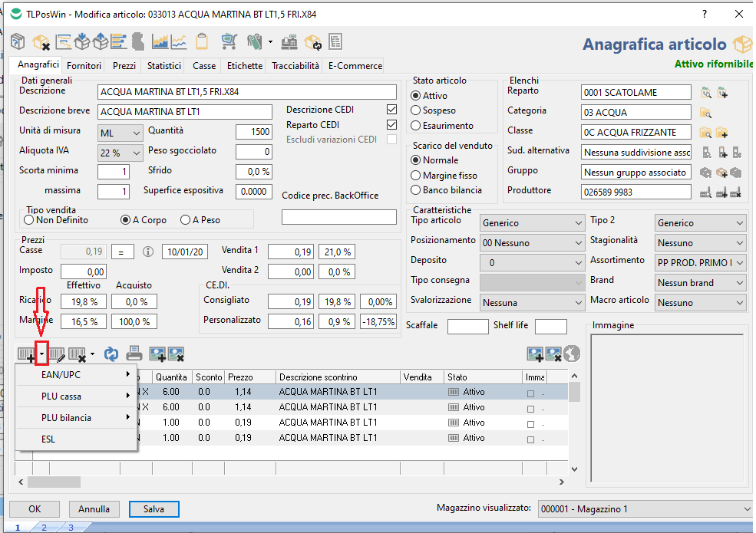Choose the A Peso sale type
This screenshot has height=533, width=756.
(x=185, y=220)
